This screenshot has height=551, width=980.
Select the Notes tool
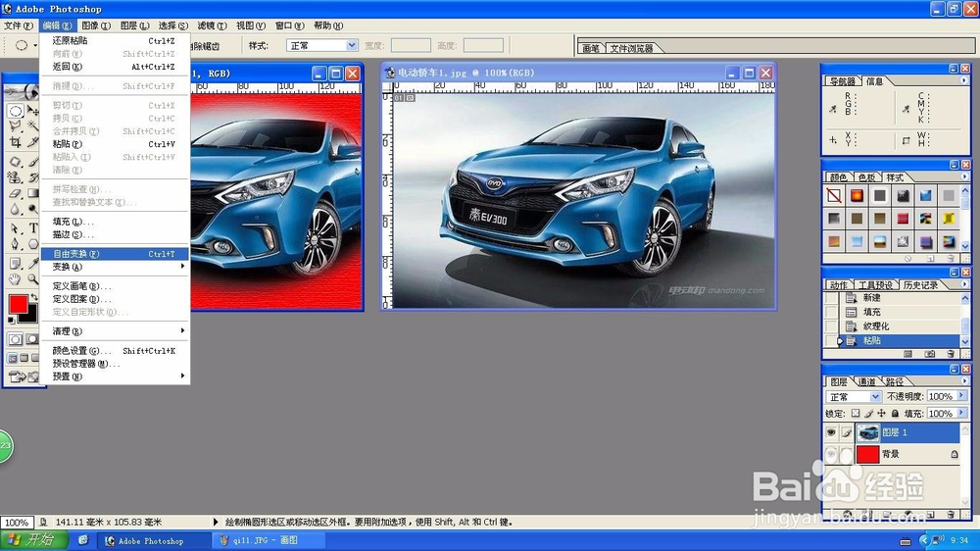(15, 263)
